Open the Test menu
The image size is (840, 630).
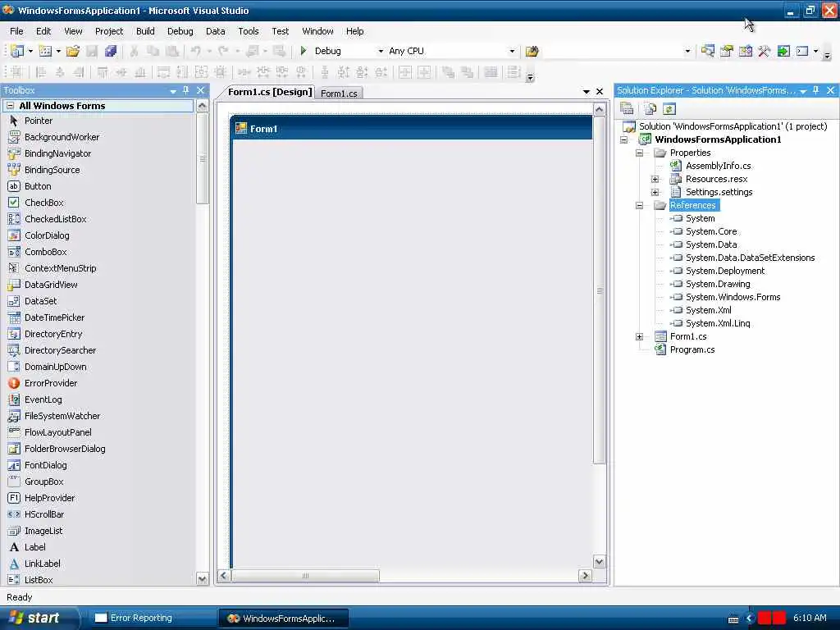[281, 31]
